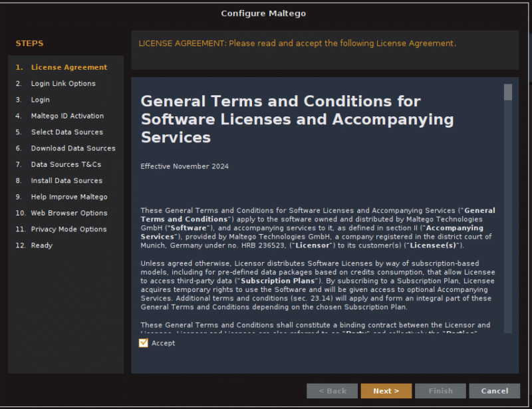Click the Next button
The image size is (532, 409).
(386, 391)
